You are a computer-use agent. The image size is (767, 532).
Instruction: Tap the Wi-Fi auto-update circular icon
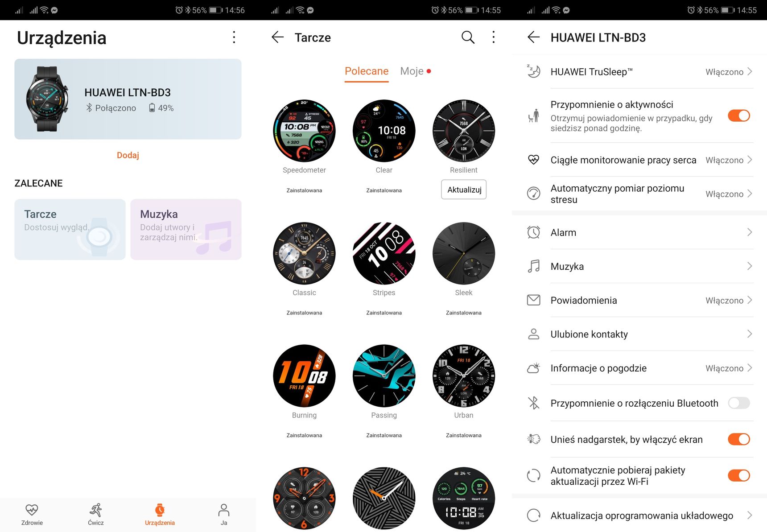point(533,475)
